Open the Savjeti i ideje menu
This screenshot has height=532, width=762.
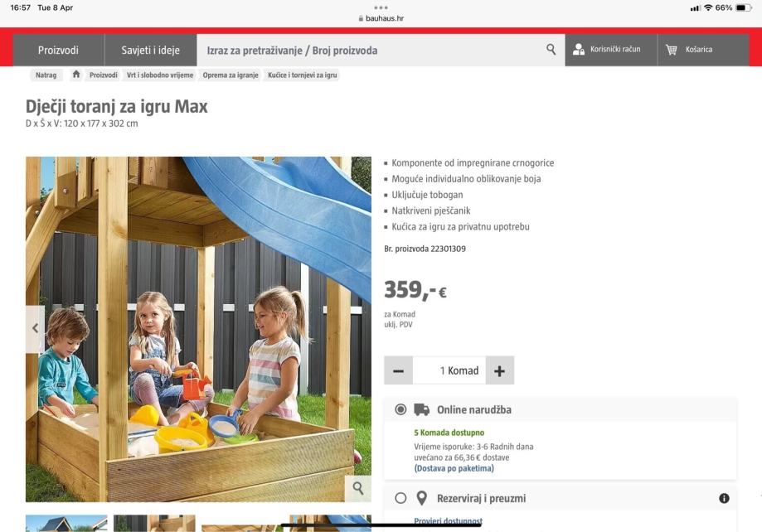coord(151,50)
